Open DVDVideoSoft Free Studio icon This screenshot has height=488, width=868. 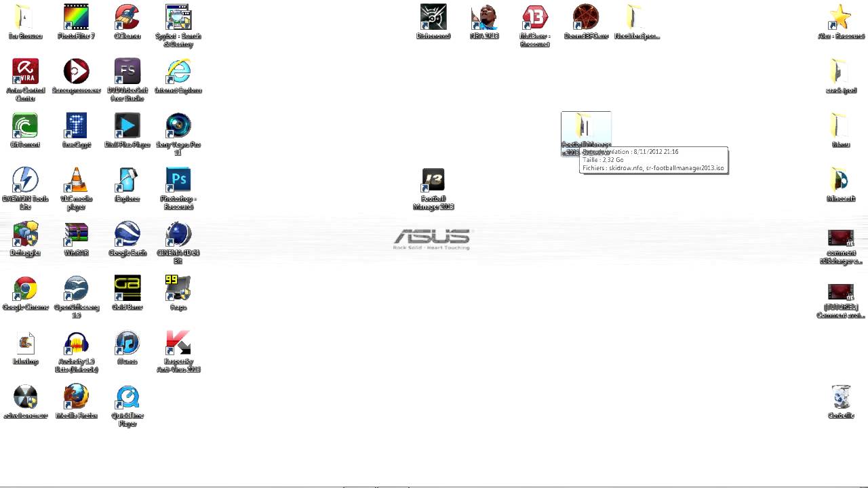click(127, 71)
